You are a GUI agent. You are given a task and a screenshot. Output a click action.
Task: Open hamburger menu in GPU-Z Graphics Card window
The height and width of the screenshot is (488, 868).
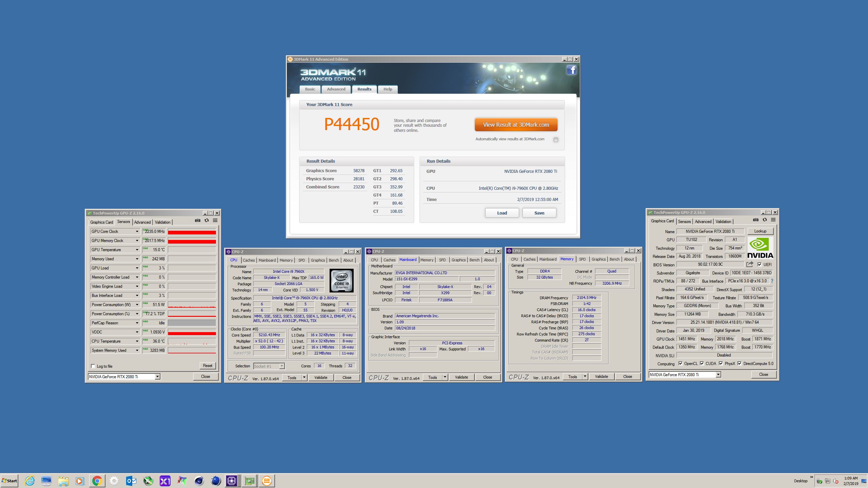[x=773, y=220]
